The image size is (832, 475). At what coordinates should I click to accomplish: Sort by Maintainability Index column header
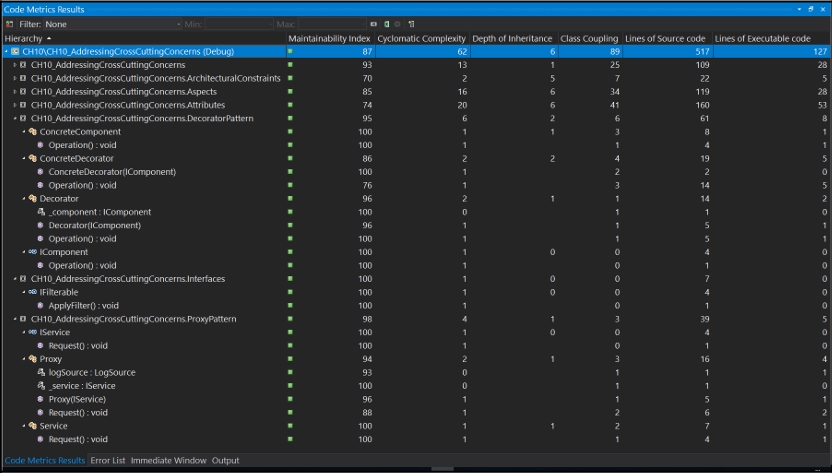pyautogui.click(x=329, y=38)
